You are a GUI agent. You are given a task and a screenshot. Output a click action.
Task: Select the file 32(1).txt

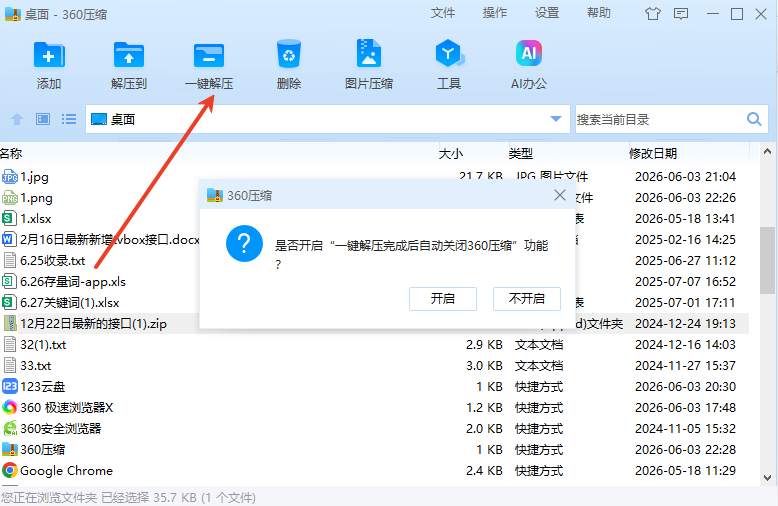(43, 345)
